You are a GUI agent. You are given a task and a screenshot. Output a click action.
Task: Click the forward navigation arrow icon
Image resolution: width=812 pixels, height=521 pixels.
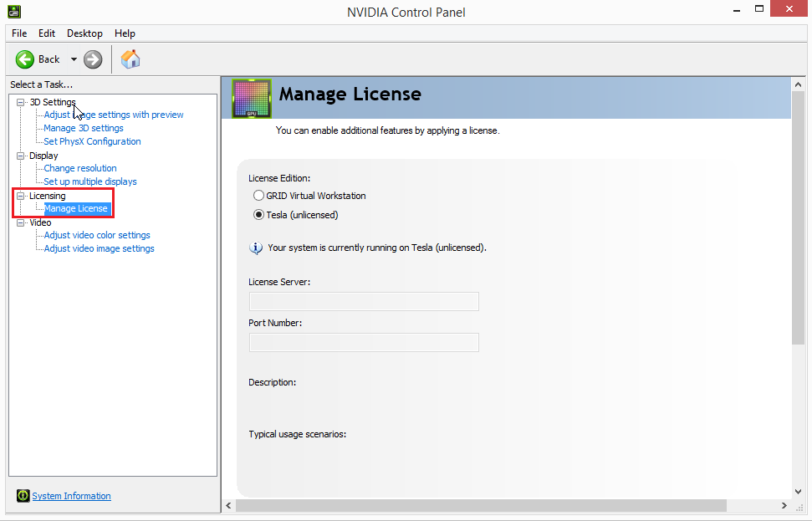(x=92, y=59)
